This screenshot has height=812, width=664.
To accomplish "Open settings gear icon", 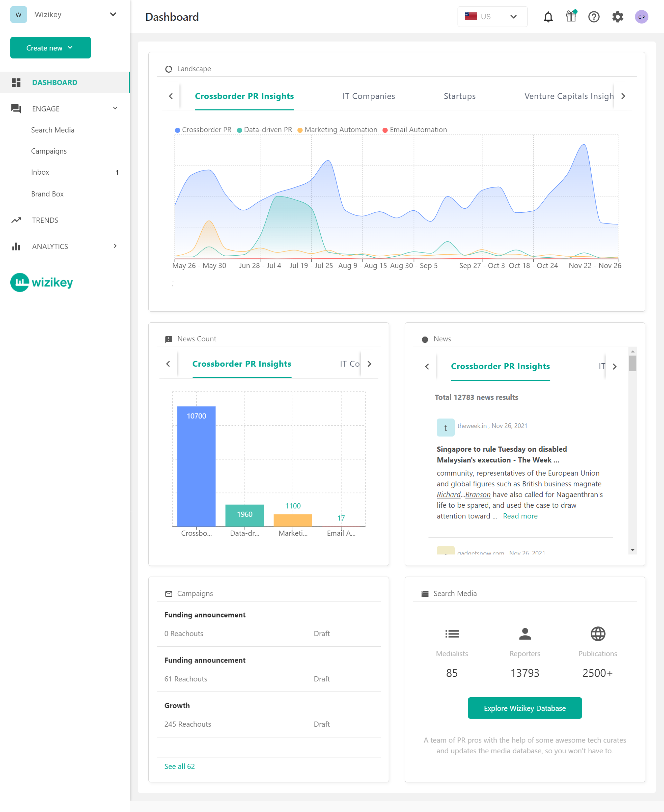I will coord(617,17).
